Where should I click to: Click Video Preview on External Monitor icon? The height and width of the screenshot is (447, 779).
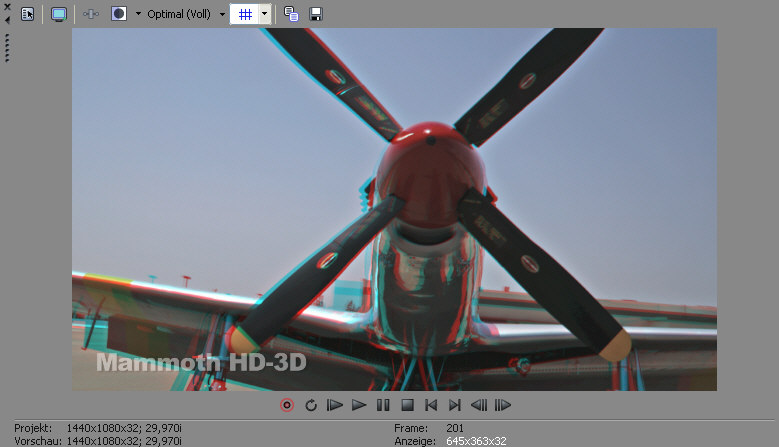tap(58, 14)
